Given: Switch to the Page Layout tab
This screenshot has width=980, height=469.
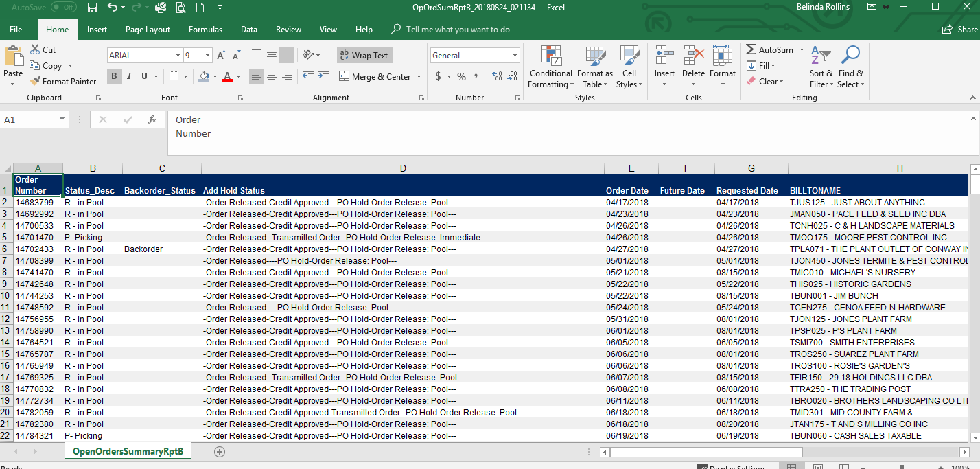Looking at the screenshot, I should (x=148, y=30).
